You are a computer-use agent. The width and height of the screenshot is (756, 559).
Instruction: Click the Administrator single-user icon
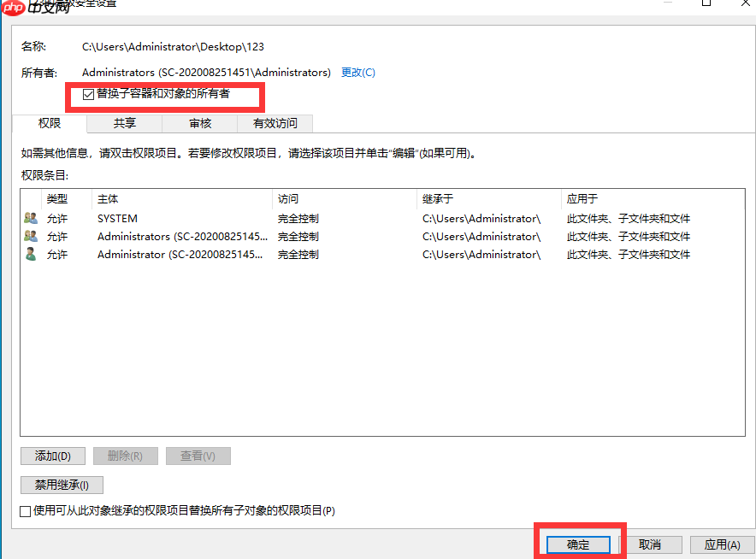28,254
